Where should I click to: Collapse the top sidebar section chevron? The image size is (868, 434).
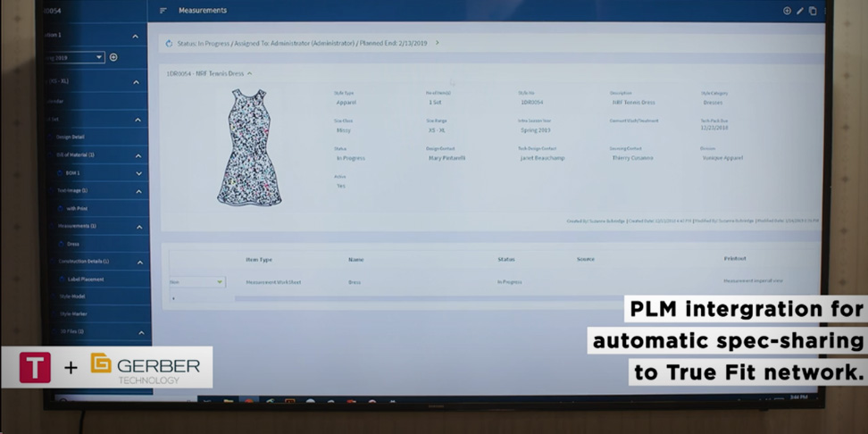point(135,37)
